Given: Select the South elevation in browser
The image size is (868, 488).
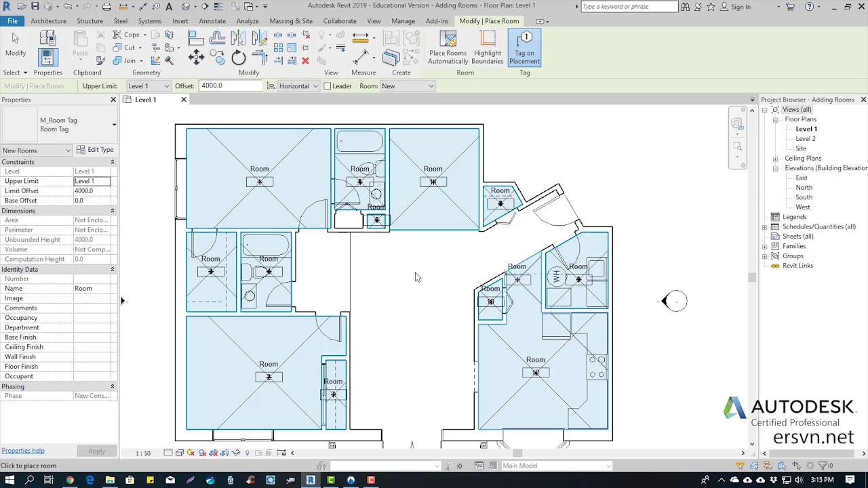Looking at the screenshot, I should (804, 197).
